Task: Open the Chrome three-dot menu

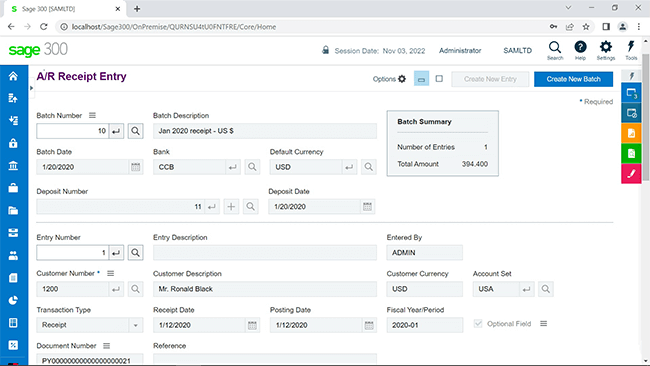Action: point(638,27)
